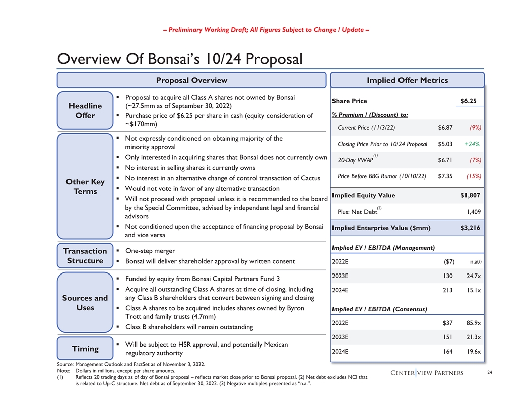Select the Plus: Net Debt row
This screenshot has height=411, width=532.
coord(407,212)
